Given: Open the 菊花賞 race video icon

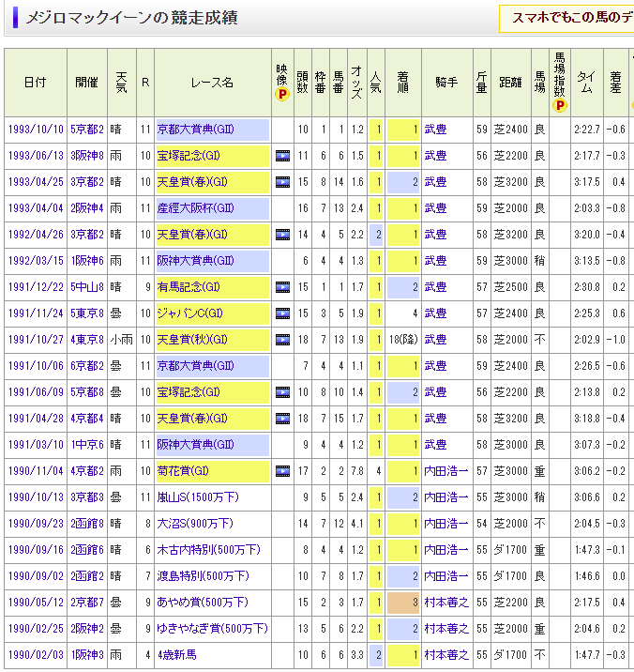Looking at the screenshot, I should pyautogui.click(x=281, y=471).
